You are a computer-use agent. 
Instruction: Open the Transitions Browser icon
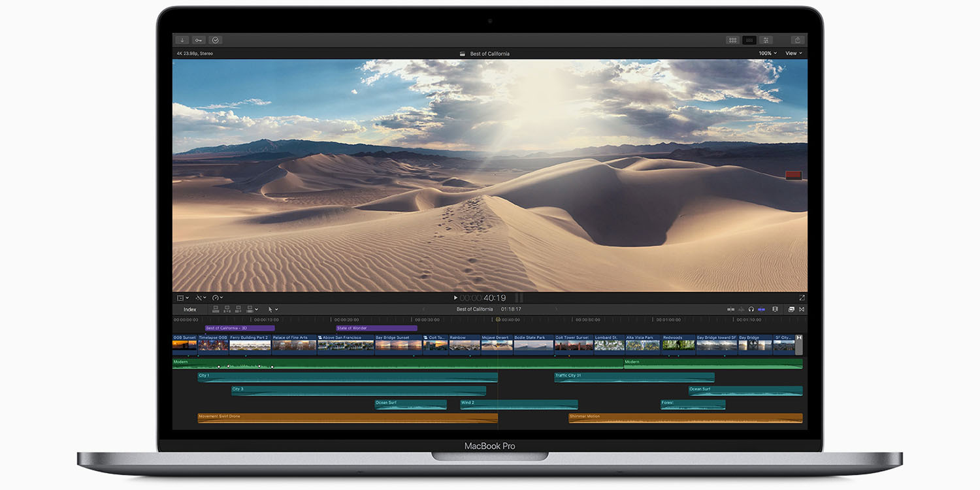pyautogui.click(x=749, y=40)
